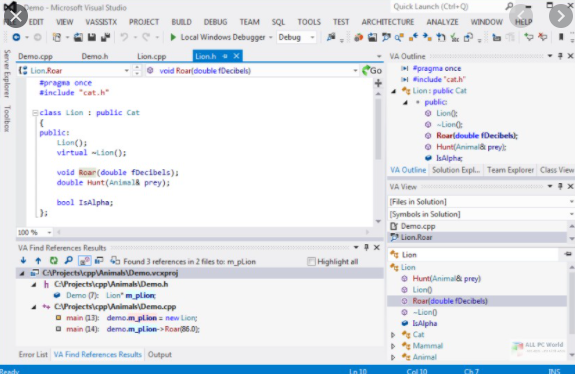Viewport: 575px width, 374px height.
Task: Collapse the public: outline node
Action: coord(405,102)
